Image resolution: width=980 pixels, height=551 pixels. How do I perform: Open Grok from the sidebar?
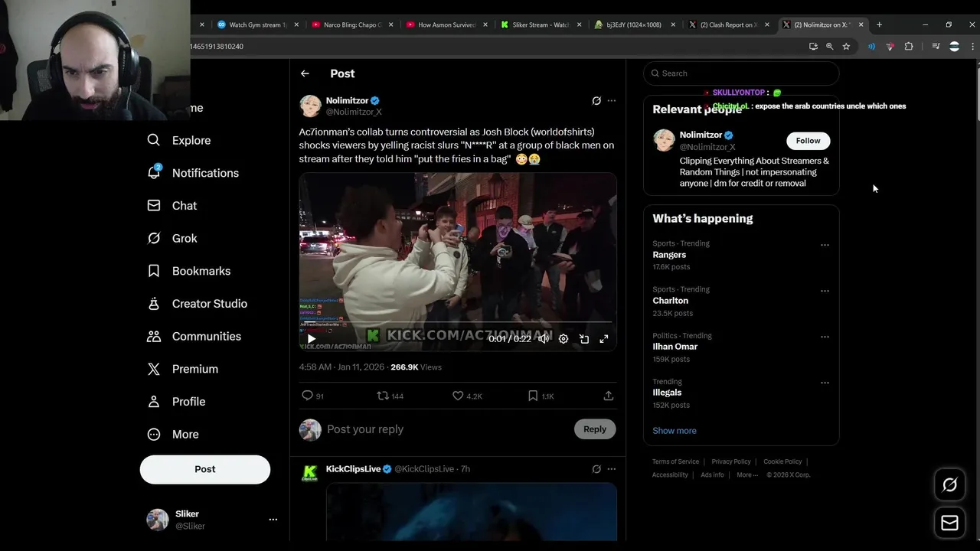pos(172,238)
